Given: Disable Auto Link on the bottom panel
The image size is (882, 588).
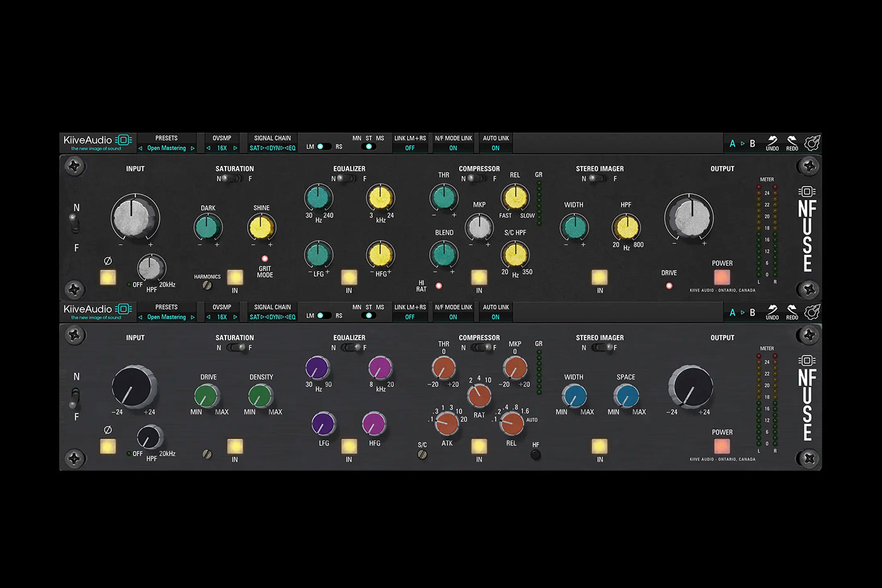Looking at the screenshot, I should [x=496, y=317].
